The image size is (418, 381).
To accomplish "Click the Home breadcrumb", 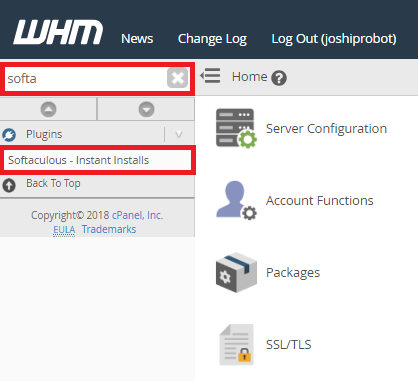I will pyautogui.click(x=249, y=77).
